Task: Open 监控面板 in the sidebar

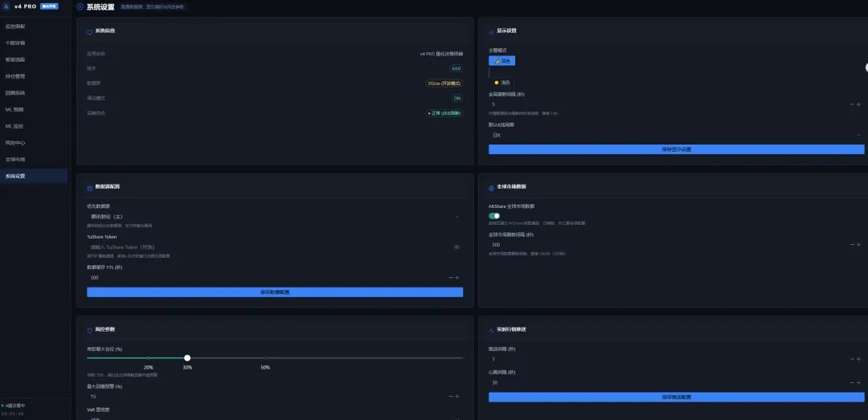Action: click(34, 26)
